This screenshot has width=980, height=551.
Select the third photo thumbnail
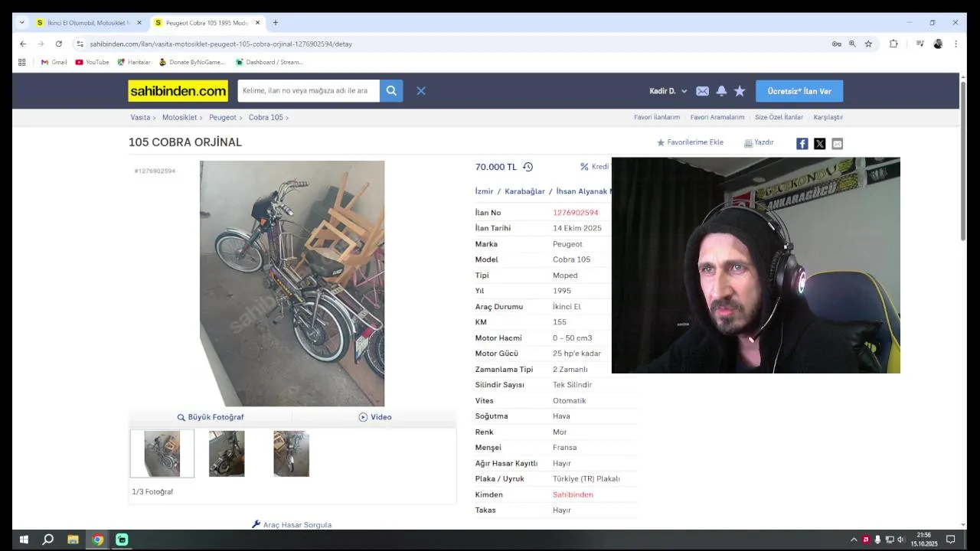click(291, 454)
